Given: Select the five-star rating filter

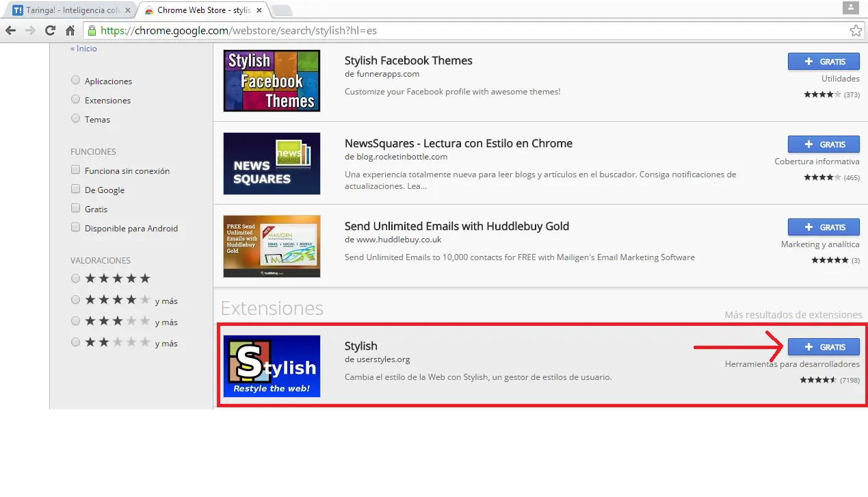Looking at the screenshot, I should [75, 279].
